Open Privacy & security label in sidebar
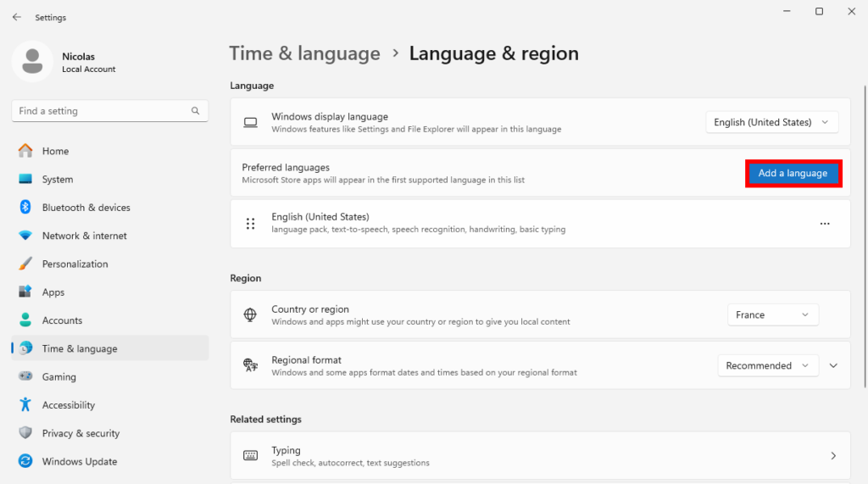The image size is (868, 484). pyautogui.click(x=81, y=433)
